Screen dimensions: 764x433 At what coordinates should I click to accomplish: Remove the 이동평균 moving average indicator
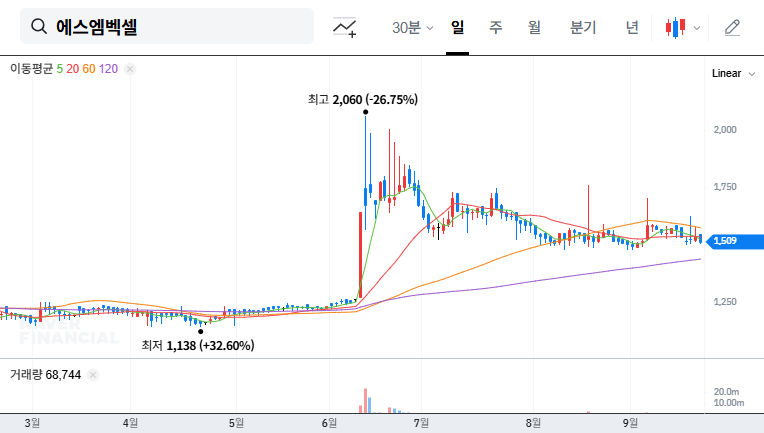(x=130, y=69)
